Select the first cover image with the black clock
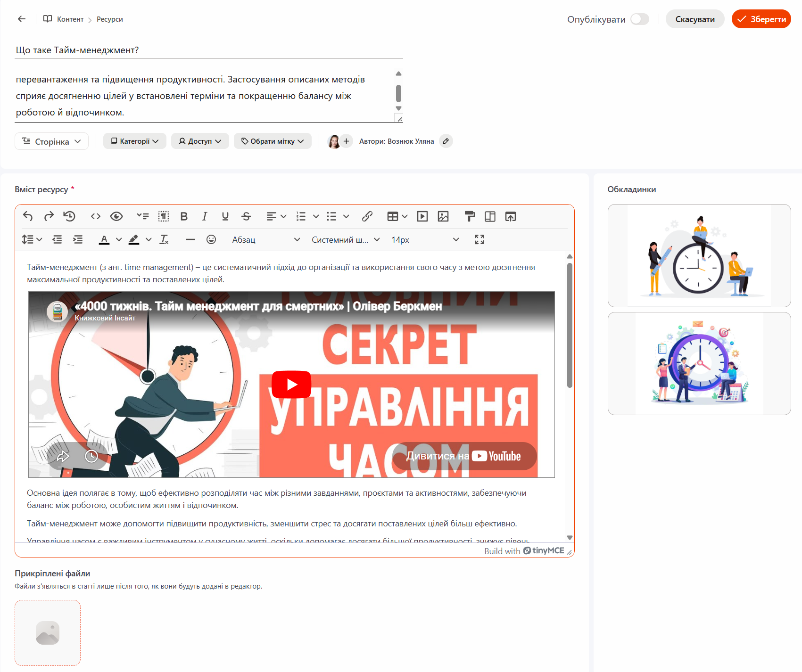The height and width of the screenshot is (672, 802). 699,255
